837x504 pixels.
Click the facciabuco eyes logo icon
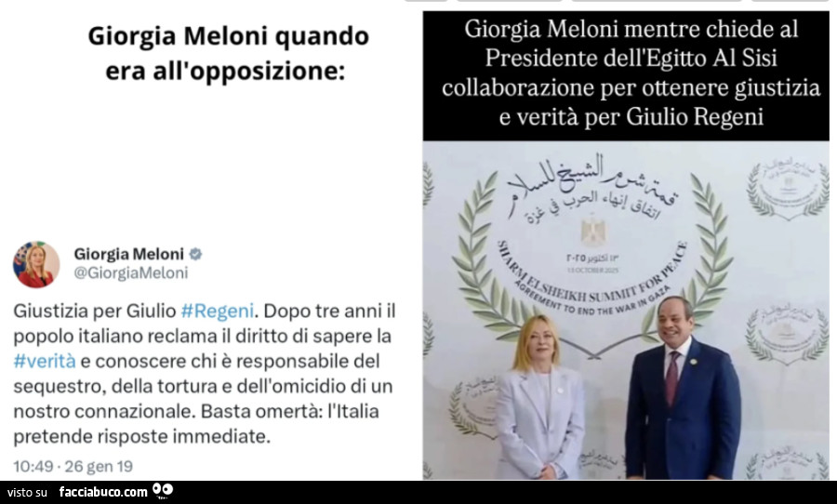pos(163,491)
